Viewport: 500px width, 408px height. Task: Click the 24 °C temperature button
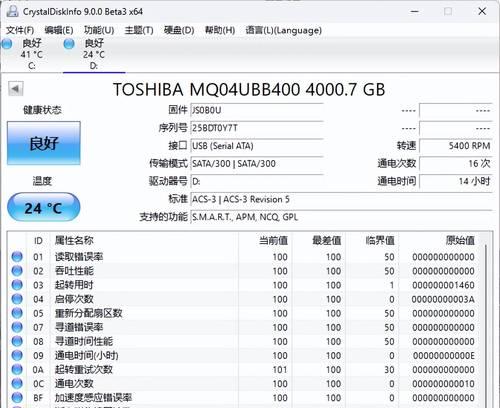(44, 207)
